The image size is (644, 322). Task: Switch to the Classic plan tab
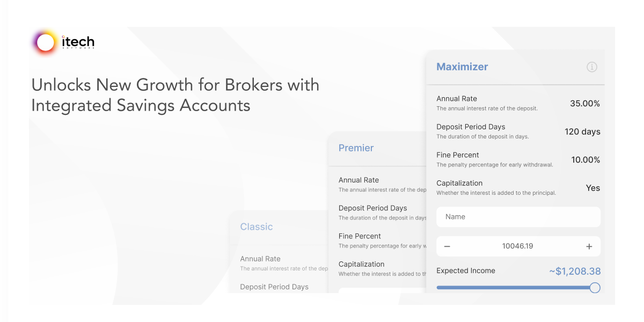[x=257, y=226]
